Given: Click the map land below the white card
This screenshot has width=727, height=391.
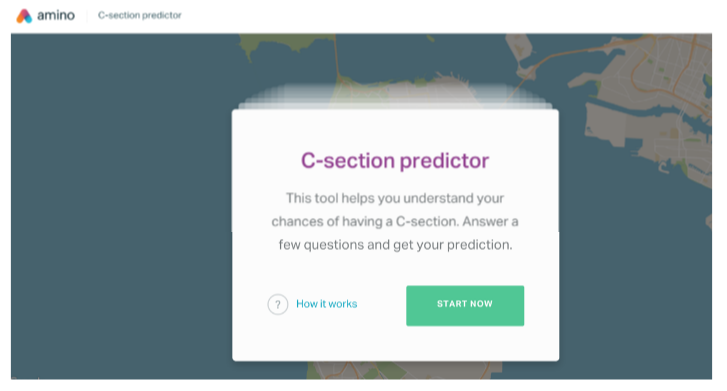Looking at the screenshot, I should (403, 370).
